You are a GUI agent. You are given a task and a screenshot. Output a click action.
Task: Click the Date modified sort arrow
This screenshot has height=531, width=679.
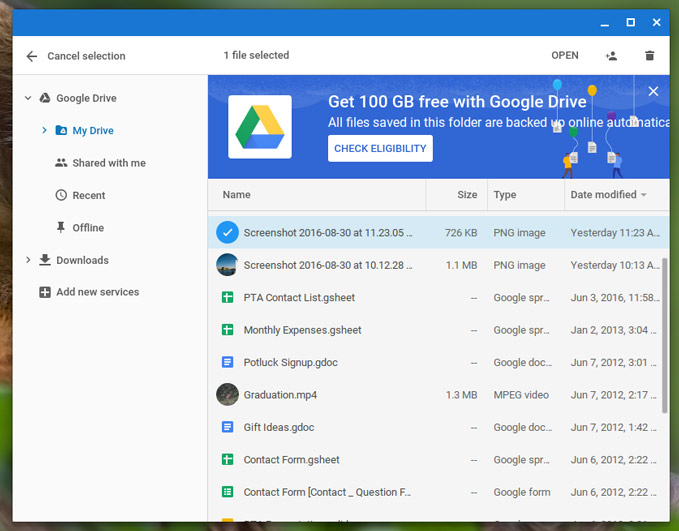(x=643, y=195)
